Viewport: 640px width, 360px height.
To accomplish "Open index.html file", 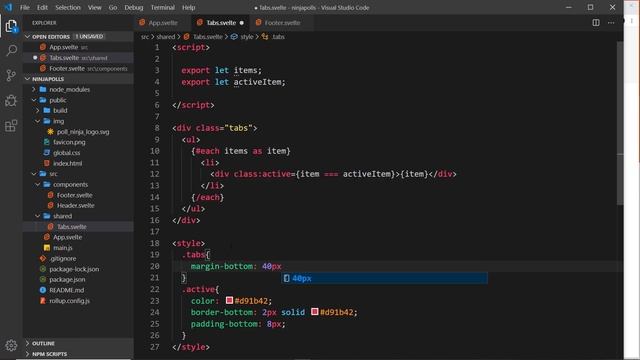I will [x=67, y=163].
